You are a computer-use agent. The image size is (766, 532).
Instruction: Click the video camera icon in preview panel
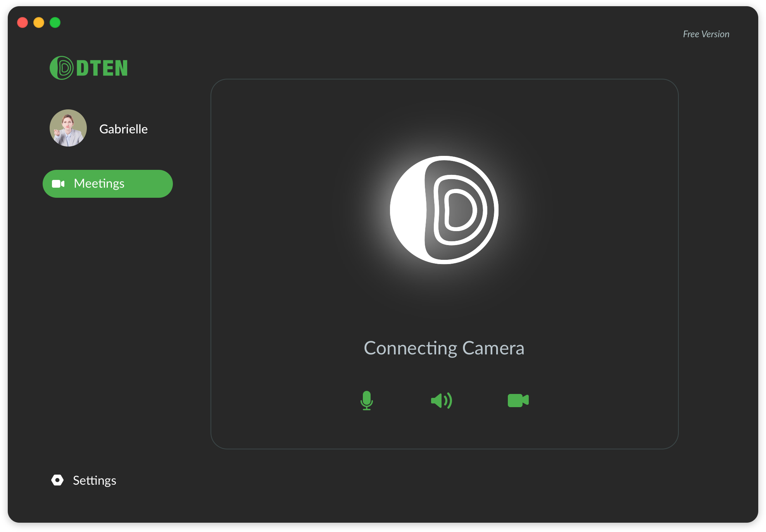click(518, 400)
